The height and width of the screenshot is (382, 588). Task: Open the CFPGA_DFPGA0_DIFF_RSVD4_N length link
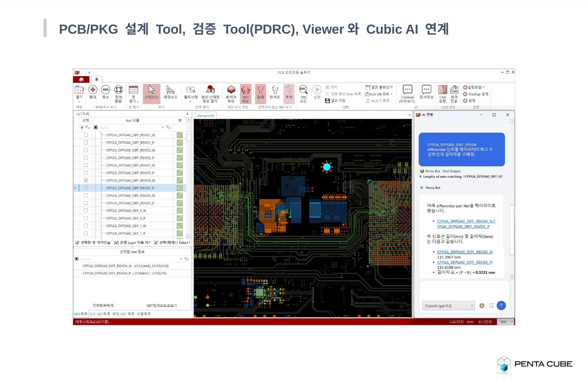[465, 252]
